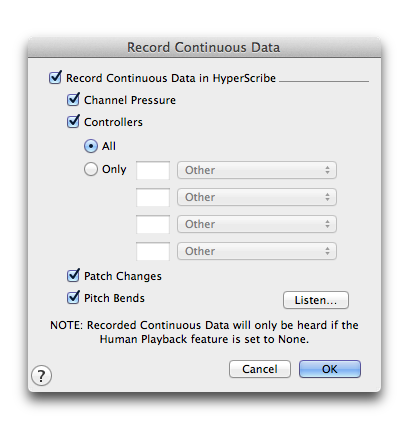This screenshot has height=428, width=409.
Task: Focus the fourth controller number field
Action: click(x=153, y=251)
